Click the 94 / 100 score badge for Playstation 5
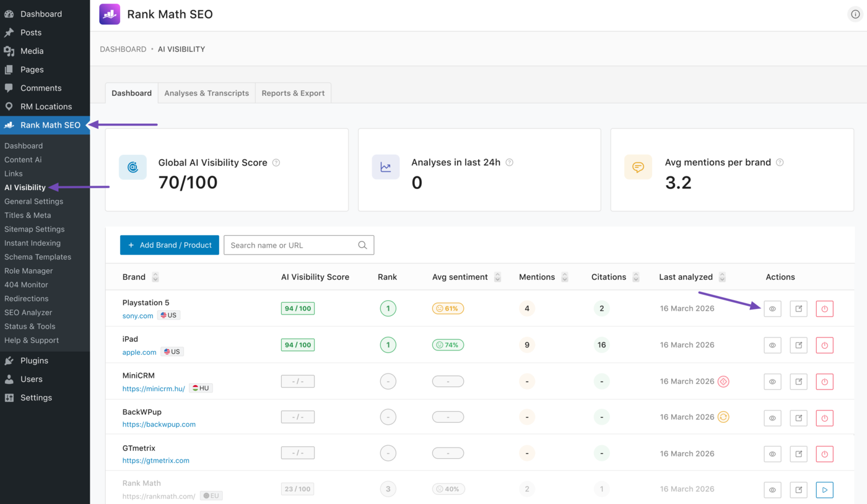Screen dimensions: 867x504 [298, 308]
